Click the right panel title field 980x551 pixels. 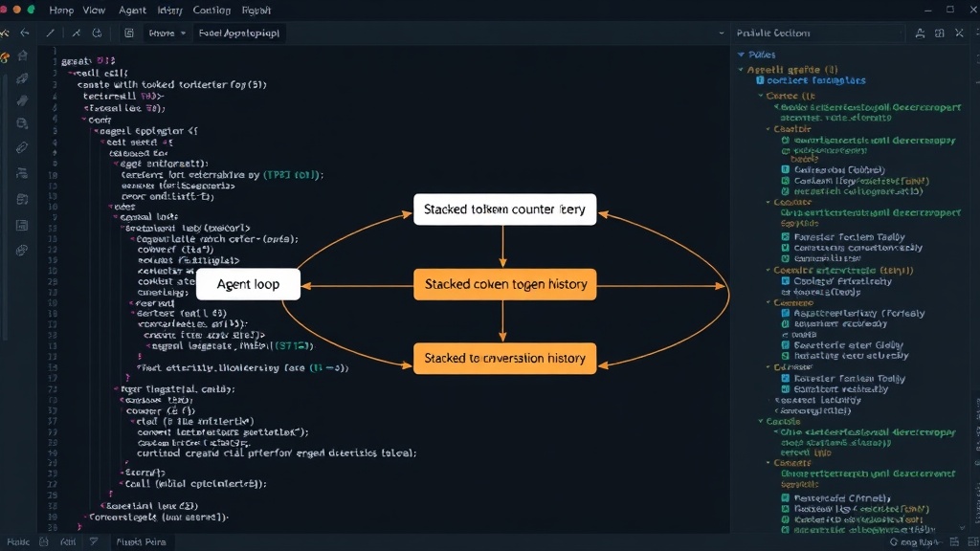tap(819, 33)
